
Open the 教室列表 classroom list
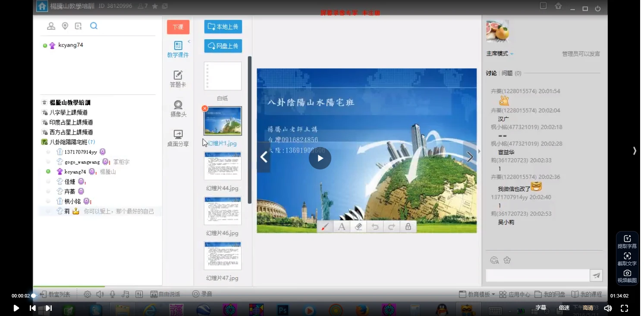tap(55, 294)
